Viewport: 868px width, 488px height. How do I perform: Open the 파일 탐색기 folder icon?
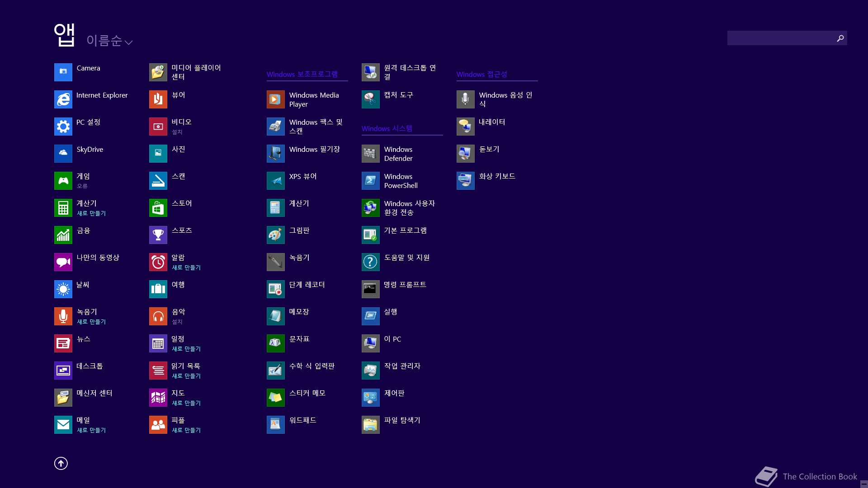coord(371,425)
